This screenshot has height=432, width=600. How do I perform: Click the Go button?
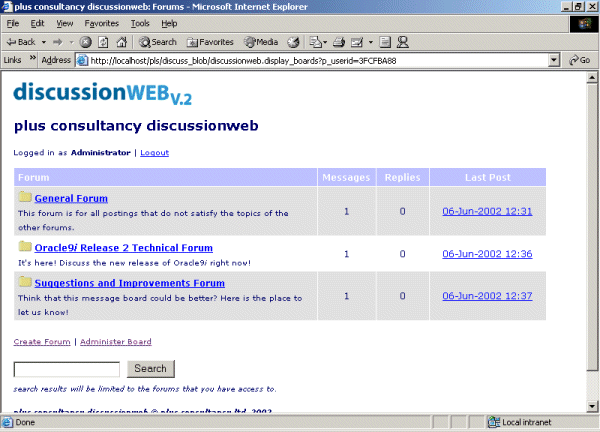click(579, 60)
